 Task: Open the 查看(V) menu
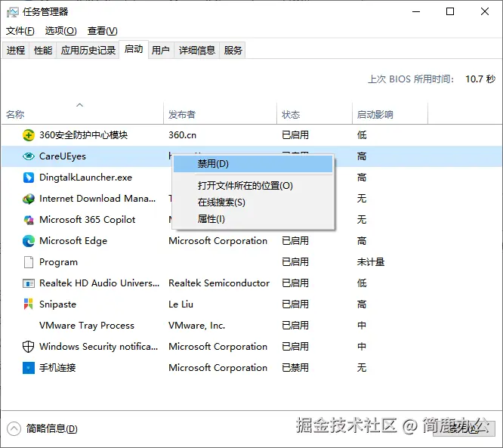click(x=103, y=31)
